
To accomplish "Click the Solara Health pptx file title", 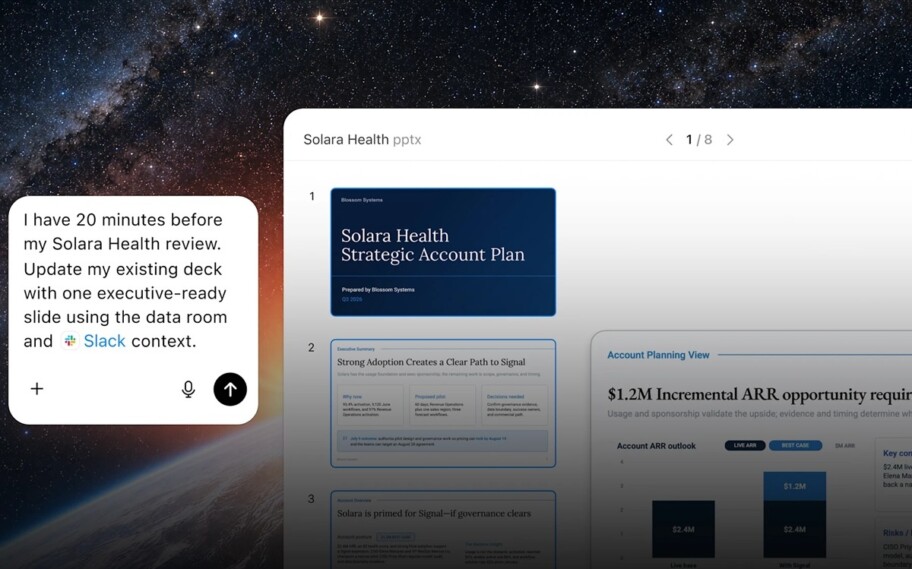I will pyautogui.click(x=362, y=140).
